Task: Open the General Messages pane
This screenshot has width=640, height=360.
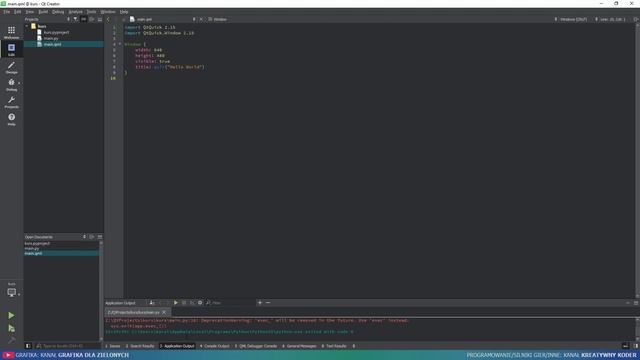Action: point(300,346)
